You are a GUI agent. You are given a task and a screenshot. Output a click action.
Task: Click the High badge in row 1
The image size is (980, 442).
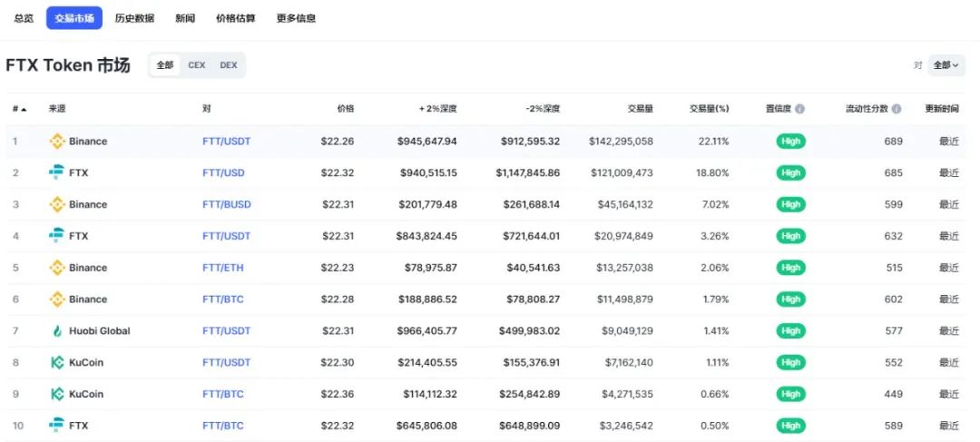790,142
